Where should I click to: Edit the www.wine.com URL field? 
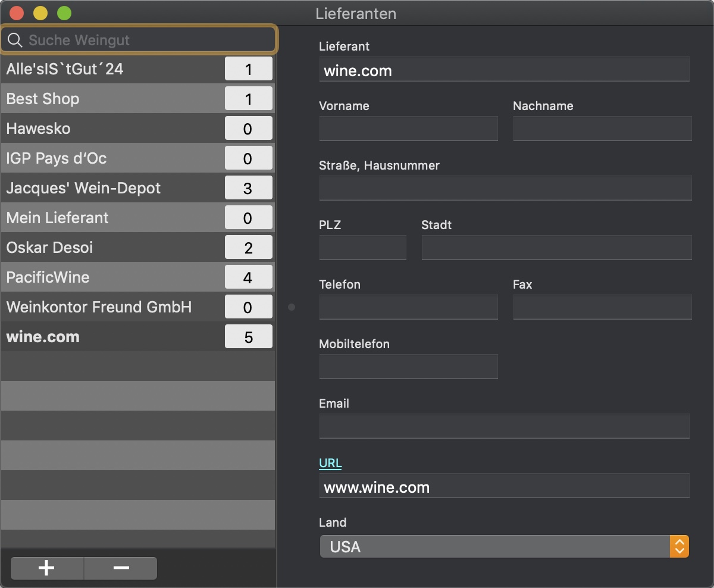tap(505, 486)
